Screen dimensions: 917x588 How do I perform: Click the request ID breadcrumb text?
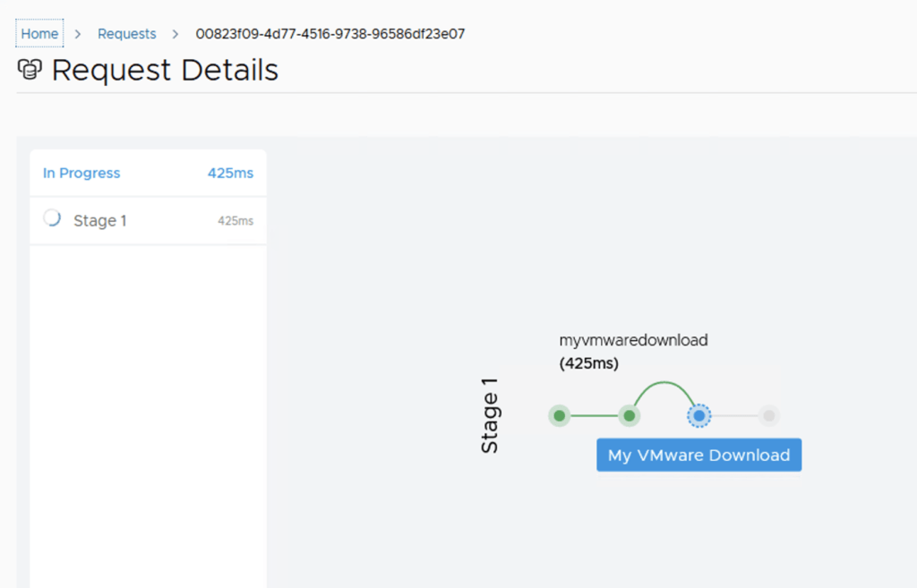[x=330, y=34]
